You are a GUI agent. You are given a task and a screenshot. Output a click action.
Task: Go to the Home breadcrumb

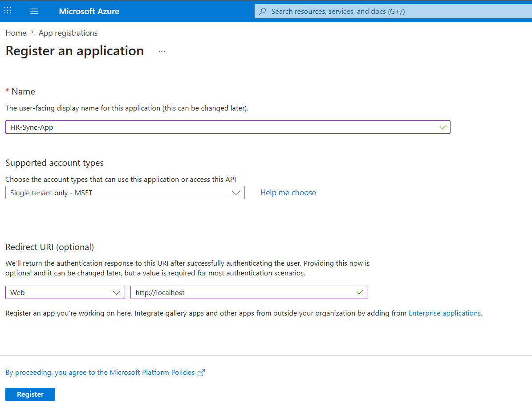16,33
